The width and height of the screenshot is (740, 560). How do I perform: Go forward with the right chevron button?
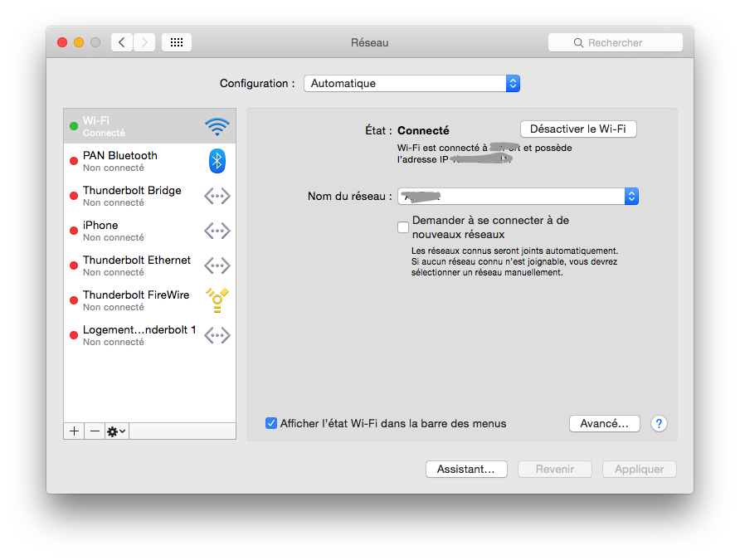144,42
